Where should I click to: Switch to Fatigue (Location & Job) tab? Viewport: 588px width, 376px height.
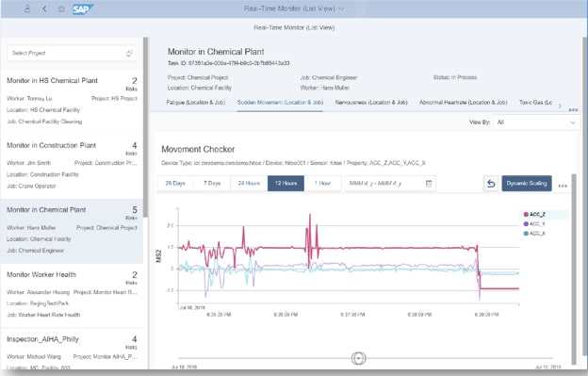coord(196,103)
